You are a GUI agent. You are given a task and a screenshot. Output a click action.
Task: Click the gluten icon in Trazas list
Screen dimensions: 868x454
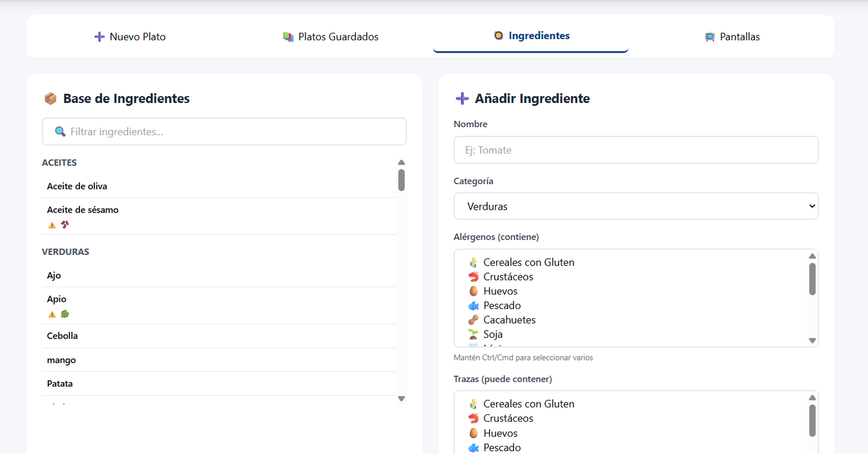coord(474,404)
